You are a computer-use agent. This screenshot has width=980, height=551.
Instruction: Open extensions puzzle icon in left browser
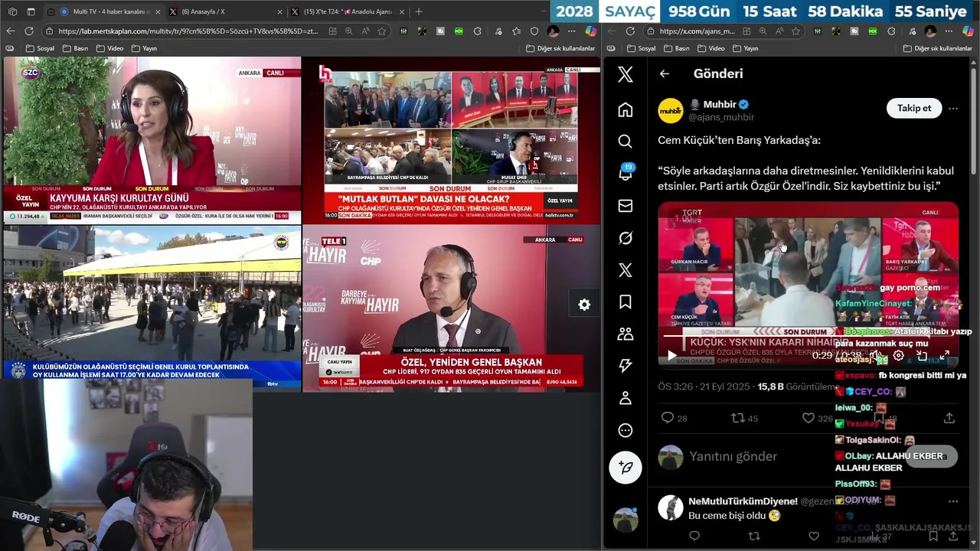pyautogui.click(x=477, y=31)
